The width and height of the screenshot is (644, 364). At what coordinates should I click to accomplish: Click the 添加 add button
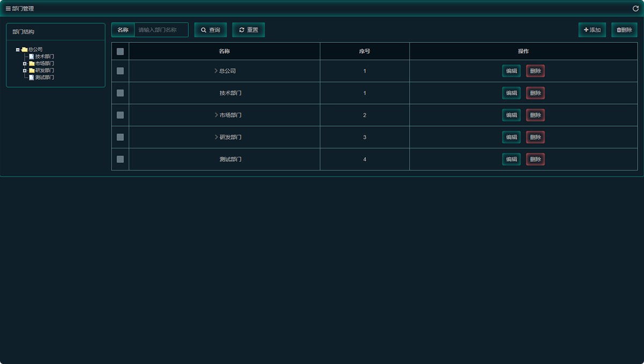pos(592,30)
